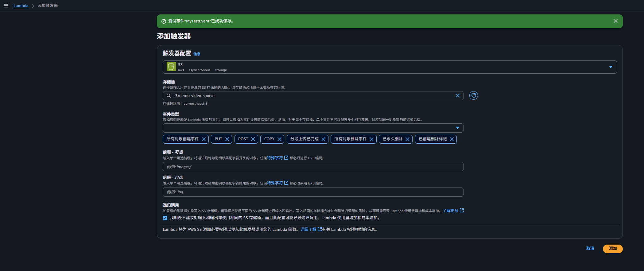Viewport: 644px width, 271px height.
Task: Remove the PUT event tag
Action: tap(227, 139)
